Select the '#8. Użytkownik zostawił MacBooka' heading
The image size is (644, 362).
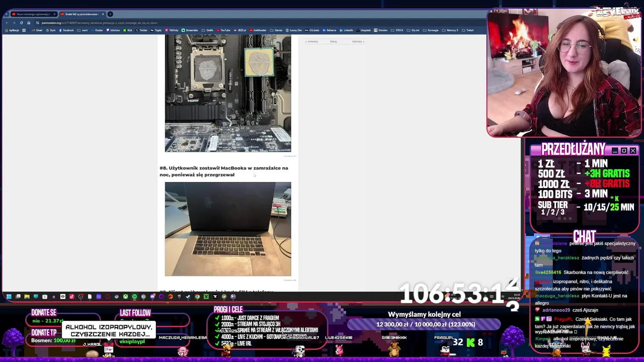click(x=224, y=171)
